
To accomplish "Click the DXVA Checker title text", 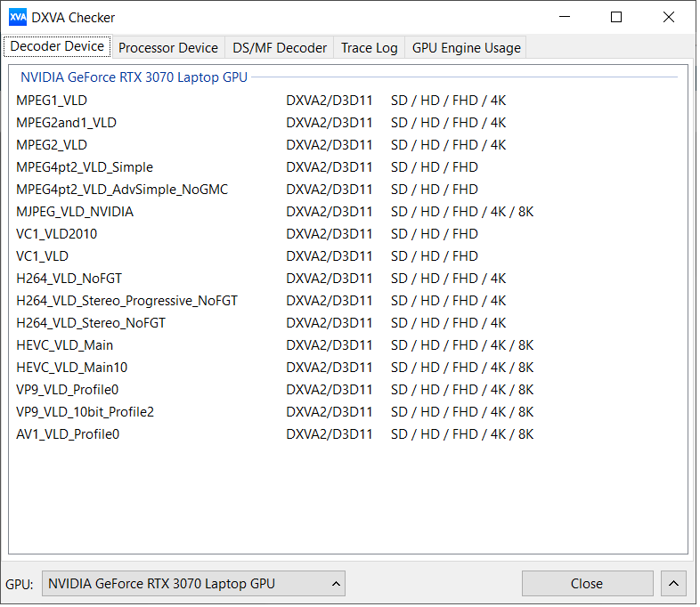I will click(x=74, y=18).
